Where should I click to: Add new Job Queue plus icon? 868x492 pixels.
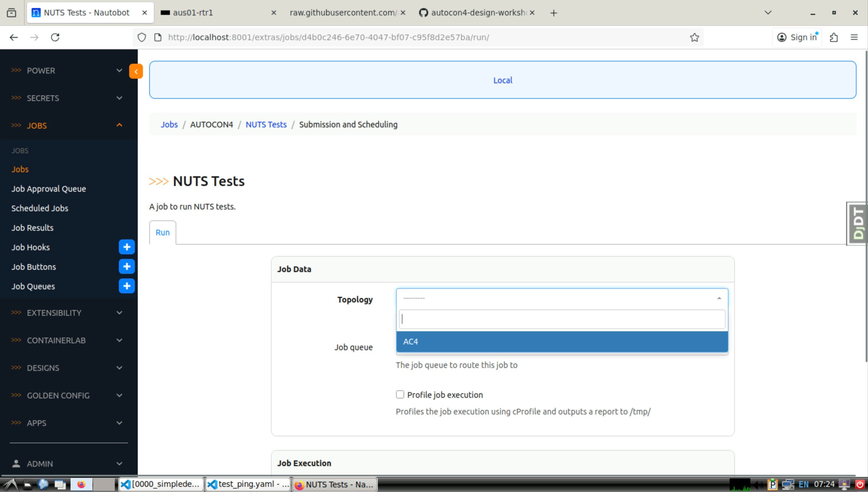pos(127,286)
